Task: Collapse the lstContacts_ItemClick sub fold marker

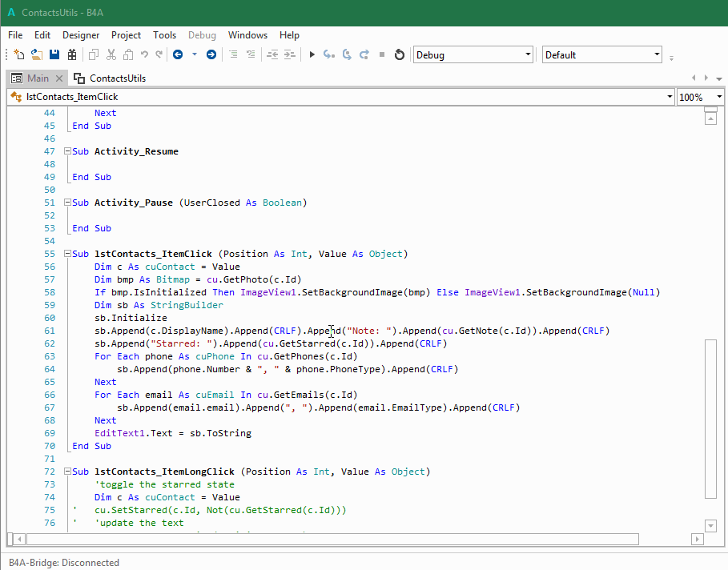Action: tap(66, 254)
